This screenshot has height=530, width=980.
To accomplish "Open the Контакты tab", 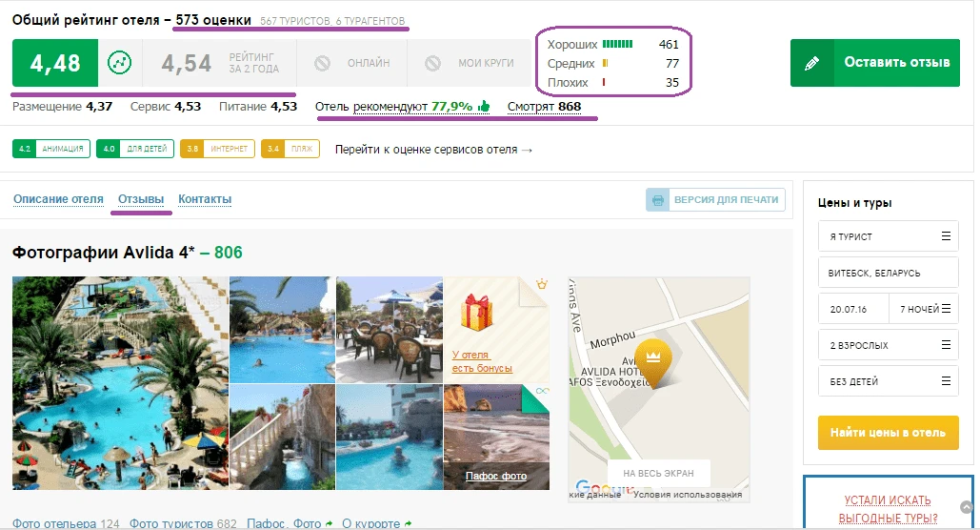I will click(x=205, y=199).
